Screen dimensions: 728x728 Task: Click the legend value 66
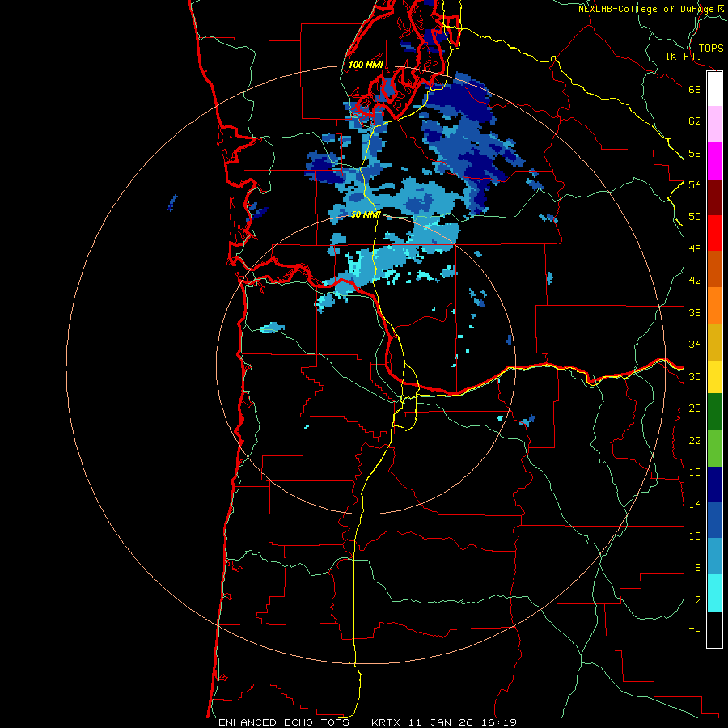[x=695, y=90]
